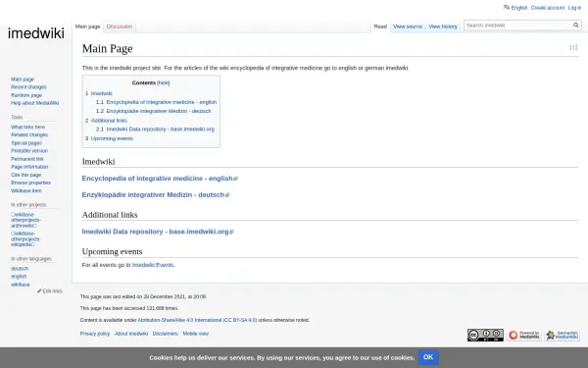Click Cite this page link
This screenshot has width=588, height=368.
[25, 175]
